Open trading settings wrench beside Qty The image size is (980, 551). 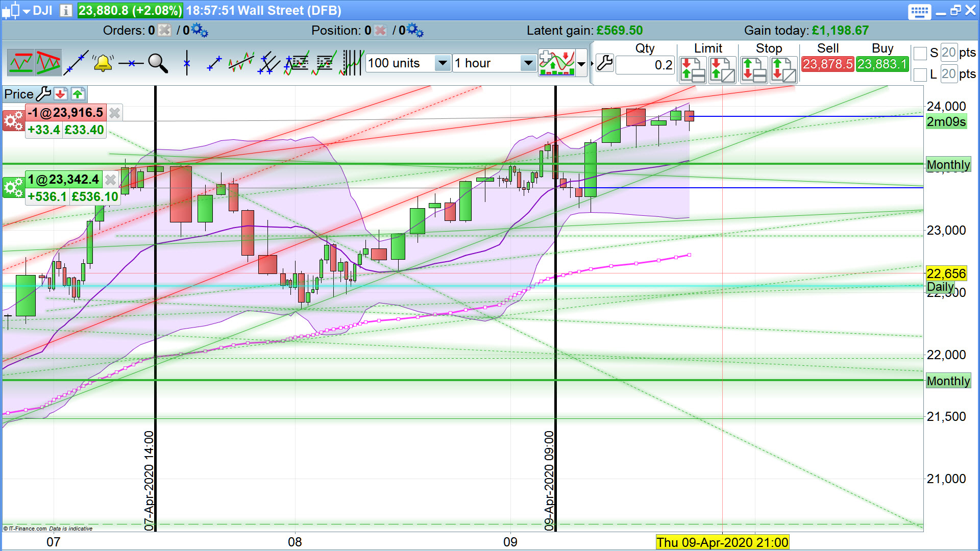(604, 63)
